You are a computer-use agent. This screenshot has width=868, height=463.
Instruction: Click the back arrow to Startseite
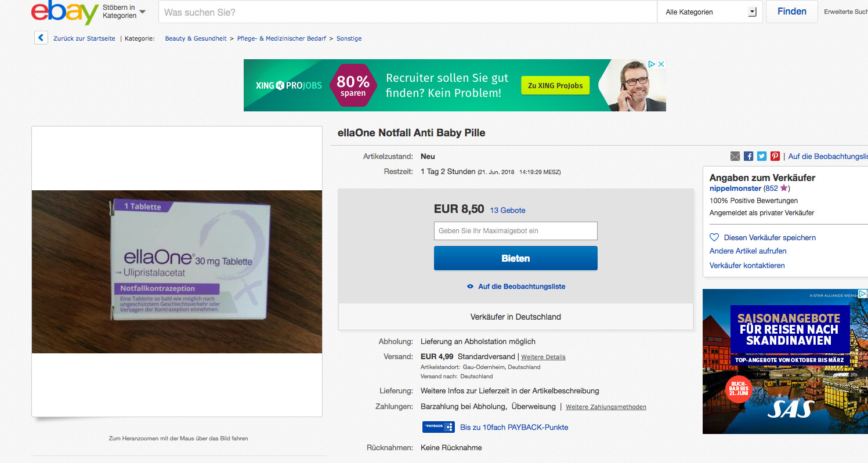pos(41,38)
